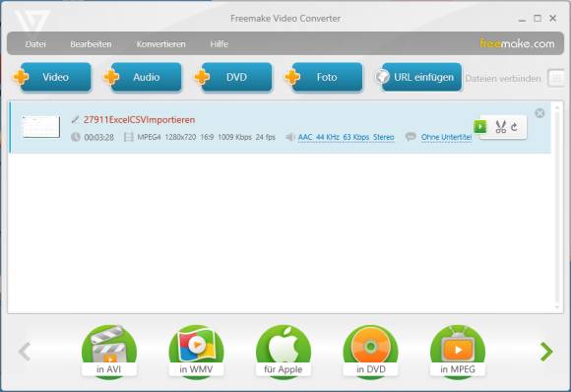Open the Ohne Untertitel subtitle dropdown
The height and width of the screenshot is (392, 571).
tap(446, 137)
